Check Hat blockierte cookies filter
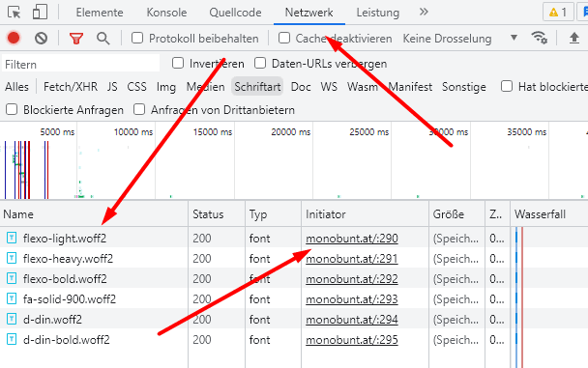Image resolution: width=588 pixels, height=368 pixels. click(507, 86)
